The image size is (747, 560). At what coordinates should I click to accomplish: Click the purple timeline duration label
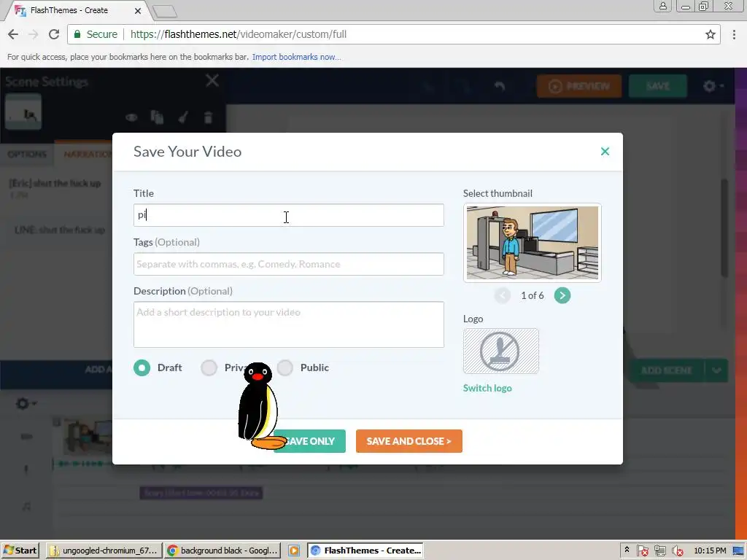click(201, 493)
